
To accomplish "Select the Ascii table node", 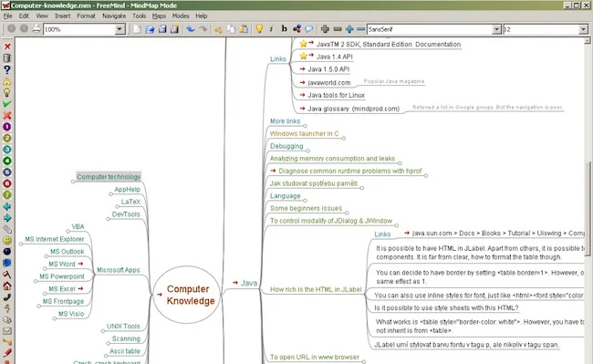I will [x=125, y=351].
